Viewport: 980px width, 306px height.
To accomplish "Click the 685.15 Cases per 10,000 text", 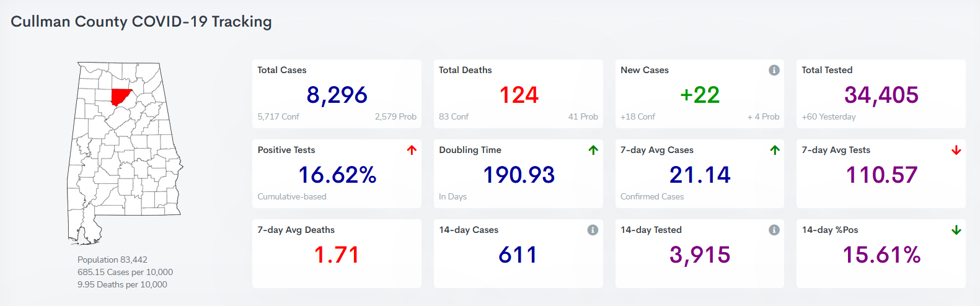I will [x=125, y=272].
